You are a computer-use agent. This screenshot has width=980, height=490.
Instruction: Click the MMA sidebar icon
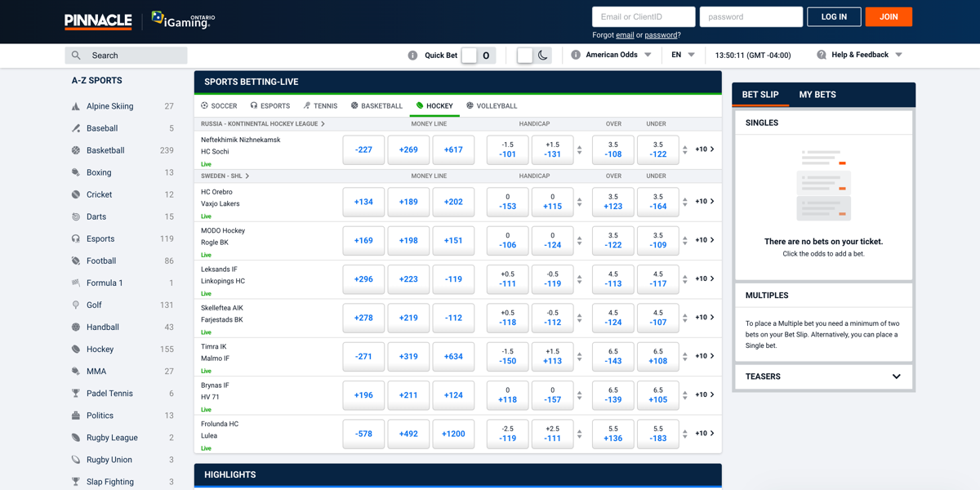click(x=75, y=371)
